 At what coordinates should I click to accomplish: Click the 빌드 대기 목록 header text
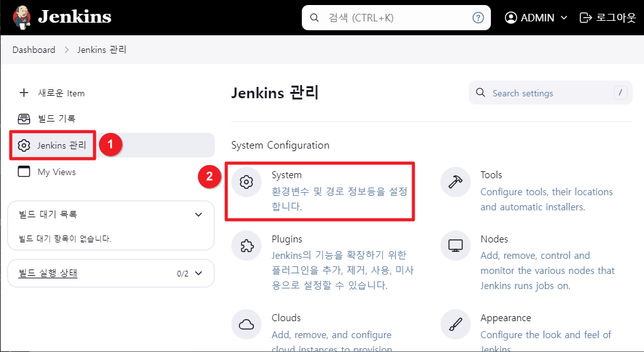click(48, 214)
